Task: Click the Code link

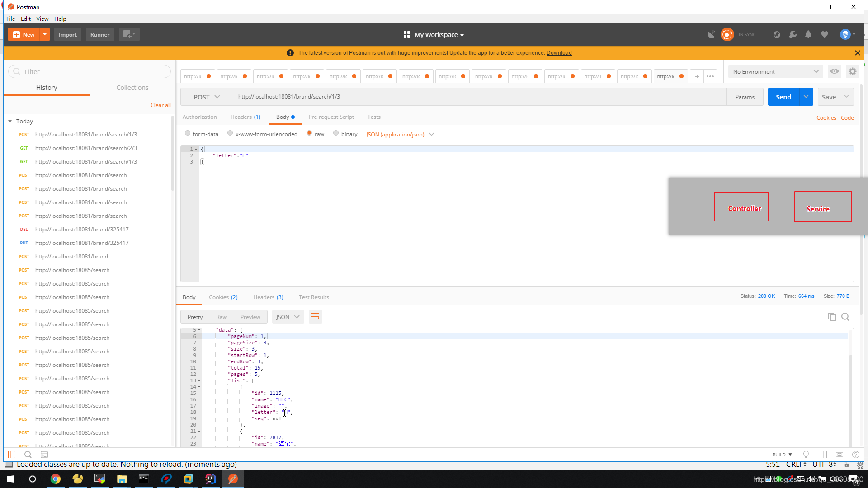Action: (x=847, y=117)
